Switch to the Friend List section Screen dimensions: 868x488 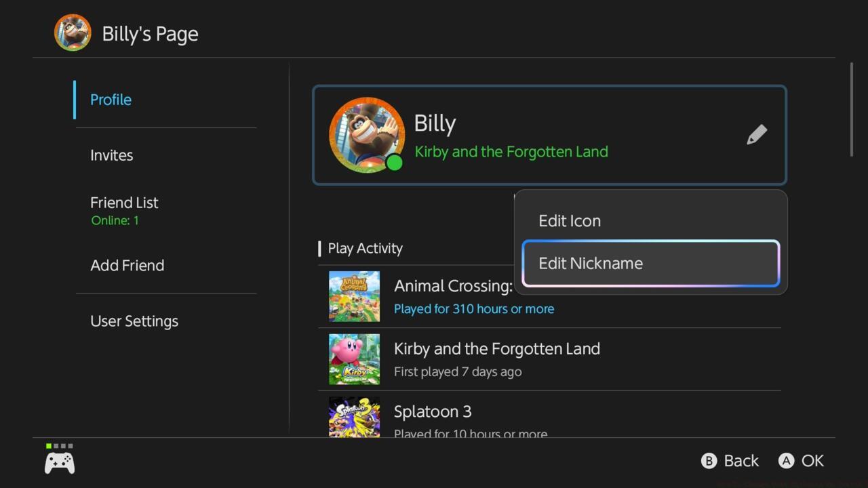(124, 202)
